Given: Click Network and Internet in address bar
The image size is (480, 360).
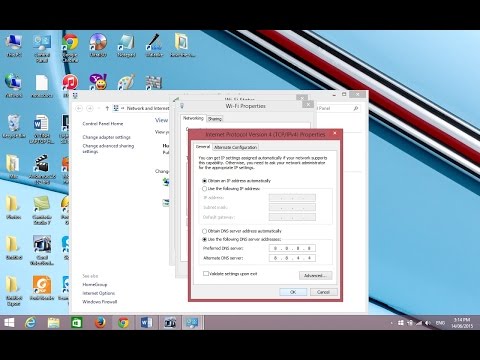Looking at the screenshot, I should (148, 108).
